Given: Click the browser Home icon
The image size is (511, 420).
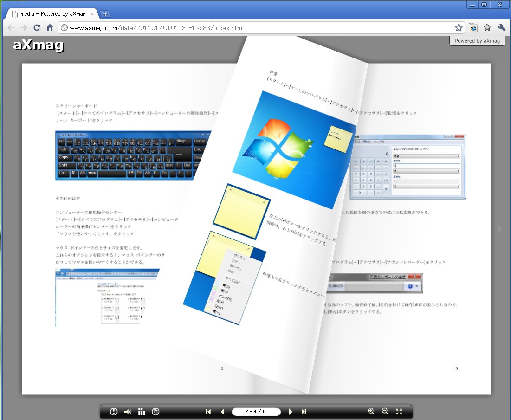Looking at the screenshot, I should pos(50,28).
